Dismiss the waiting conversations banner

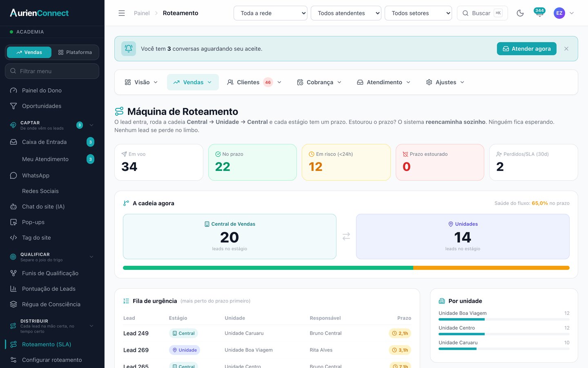566,49
